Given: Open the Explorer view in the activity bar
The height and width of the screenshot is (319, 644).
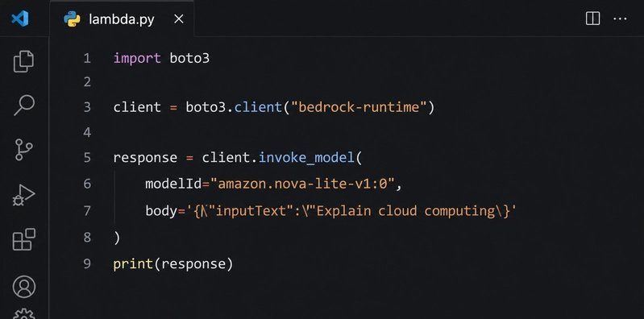Looking at the screenshot, I should tap(24, 61).
